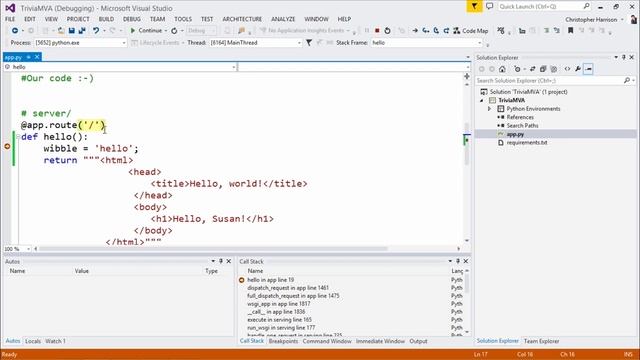Click the Home icon in Solution Explorer

click(502, 69)
